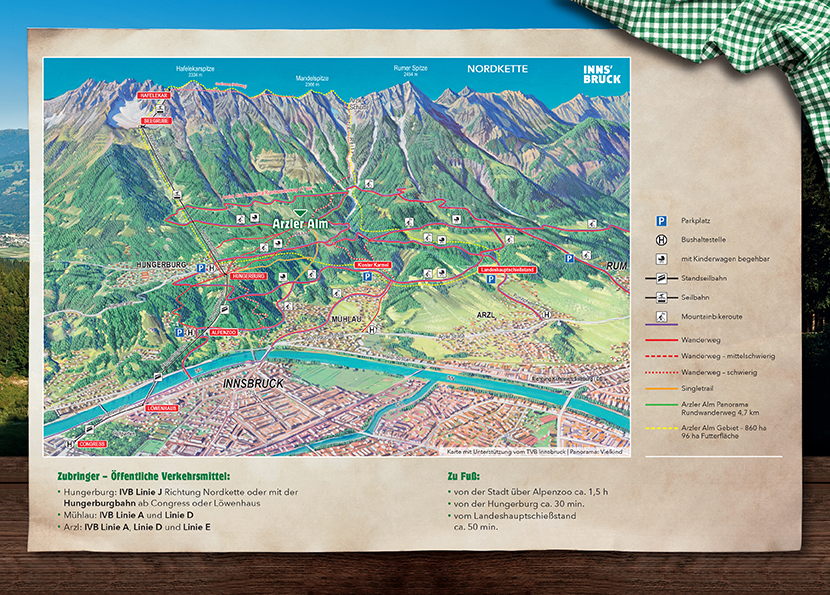The image size is (830, 595).
Task: Select the Hafelekarspitze peak label
Action: [x=195, y=69]
